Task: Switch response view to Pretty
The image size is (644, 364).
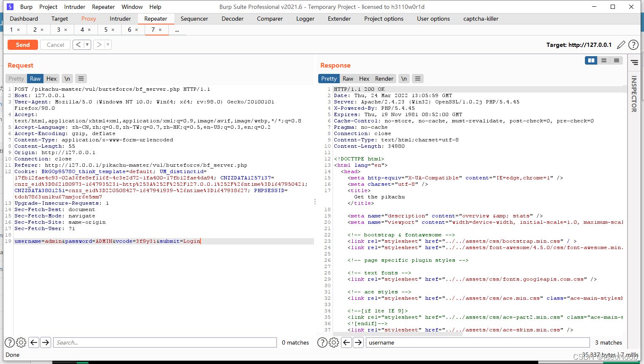Action: click(x=329, y=79)
